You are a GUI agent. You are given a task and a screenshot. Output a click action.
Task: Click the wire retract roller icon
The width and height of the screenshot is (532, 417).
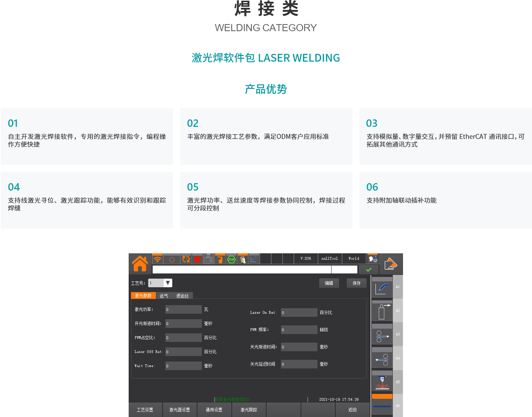pyautogui.click(x=382, y=359)
